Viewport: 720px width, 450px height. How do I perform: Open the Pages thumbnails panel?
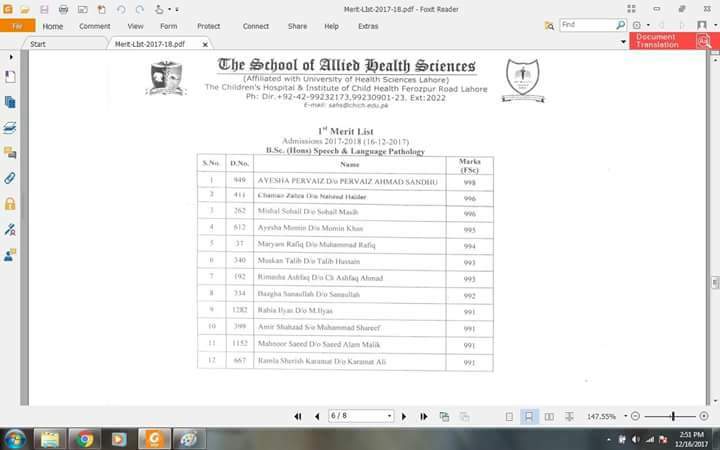pos(10,102)
